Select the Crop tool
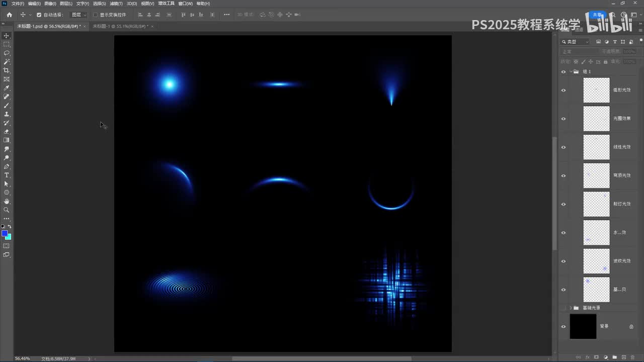 point(7,70)
